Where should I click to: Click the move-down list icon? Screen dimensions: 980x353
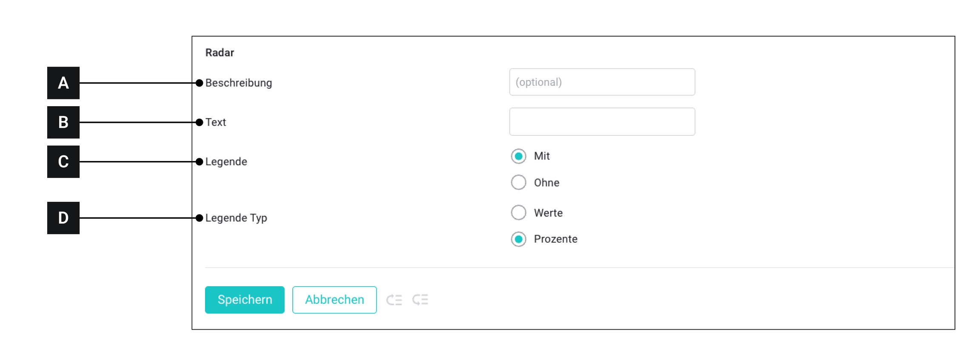click(x=420, y=300)
